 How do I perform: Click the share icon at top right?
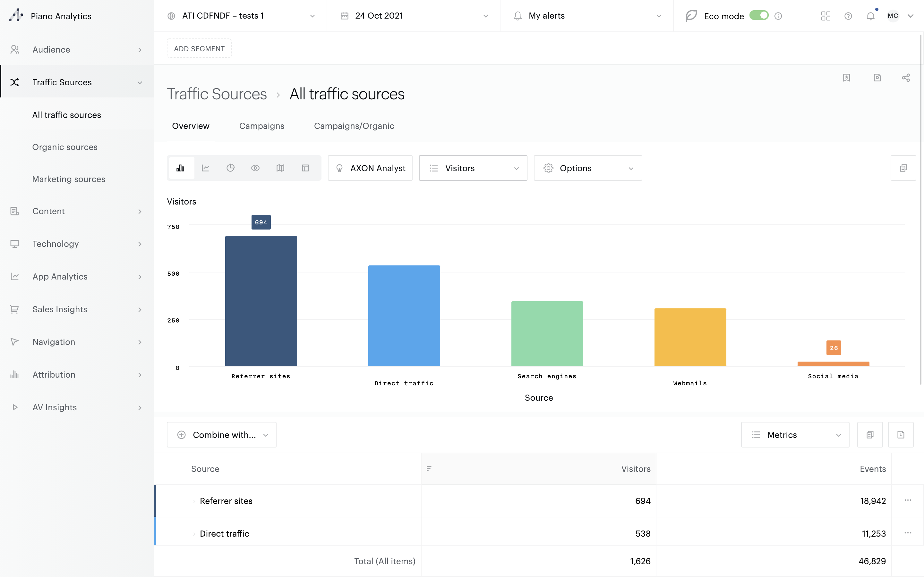pos(906,78)
